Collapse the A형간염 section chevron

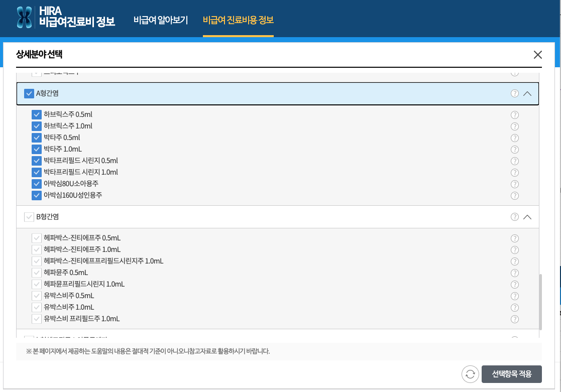[527, 93]
